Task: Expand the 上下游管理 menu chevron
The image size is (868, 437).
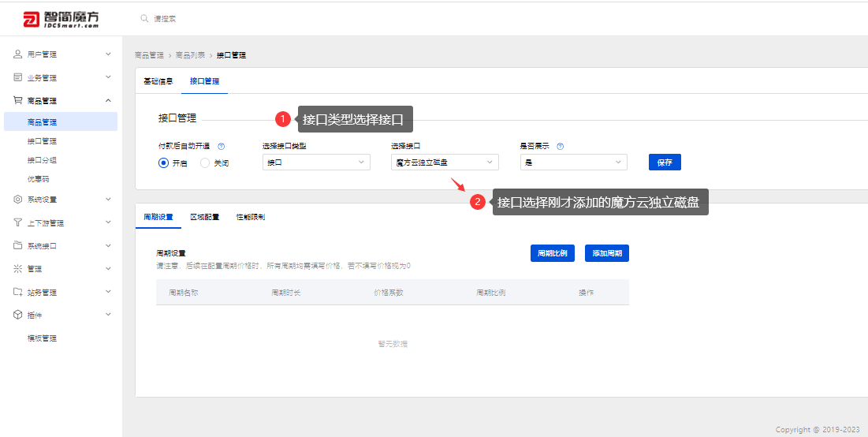Action: pos(109,222)
